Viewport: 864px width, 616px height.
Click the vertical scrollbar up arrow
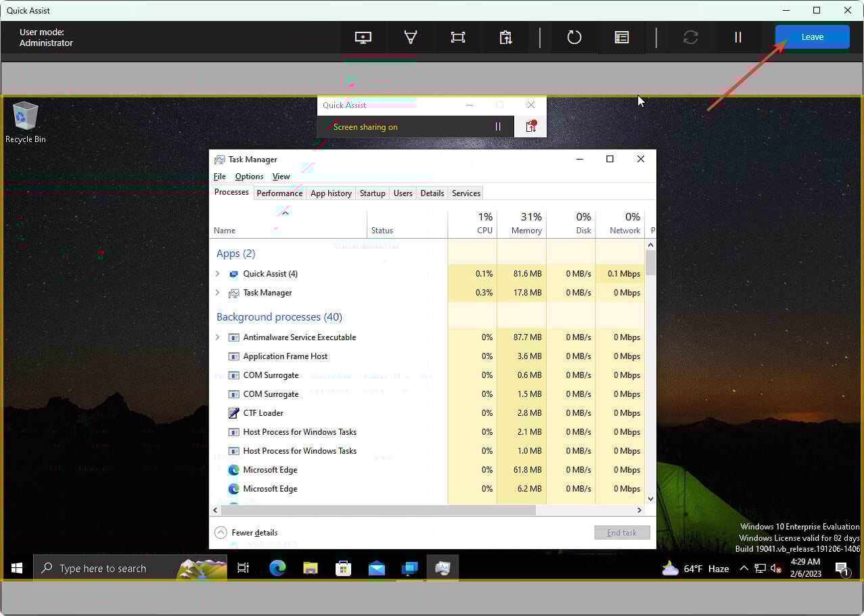click(650, 244)
